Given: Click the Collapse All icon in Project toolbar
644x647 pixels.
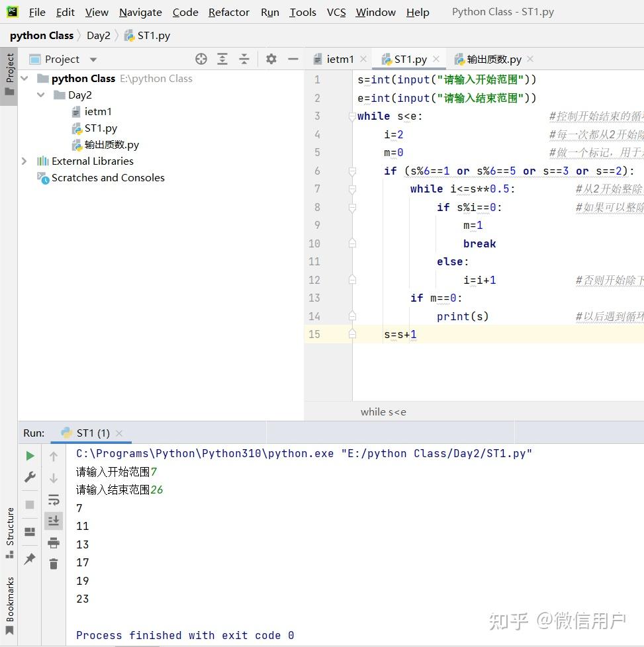Looking at the screenshot, I should point(244,59).
